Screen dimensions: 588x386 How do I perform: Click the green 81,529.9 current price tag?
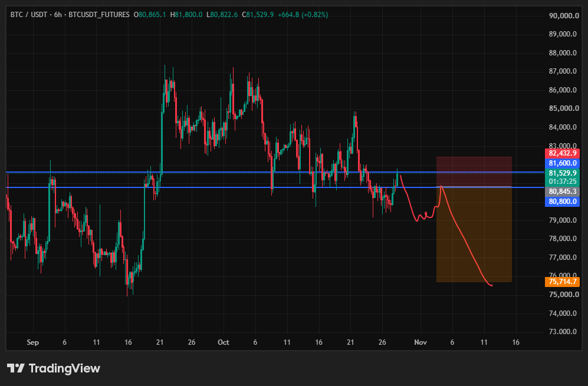(562, 173)
